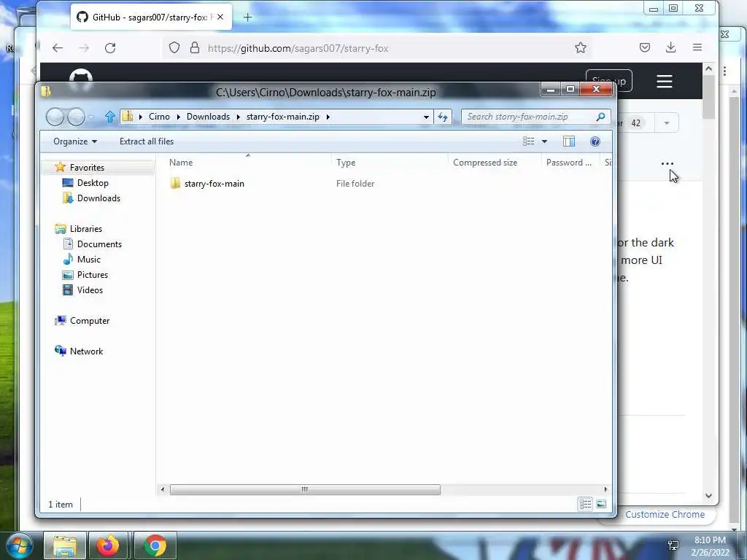
Task: Open a new Firefox tab with plus button
Action: pos(248,17)
